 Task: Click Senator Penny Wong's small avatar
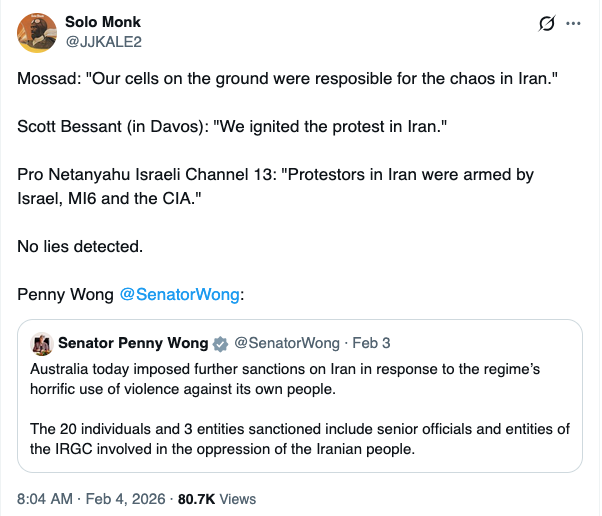click(x=42, y=344)
